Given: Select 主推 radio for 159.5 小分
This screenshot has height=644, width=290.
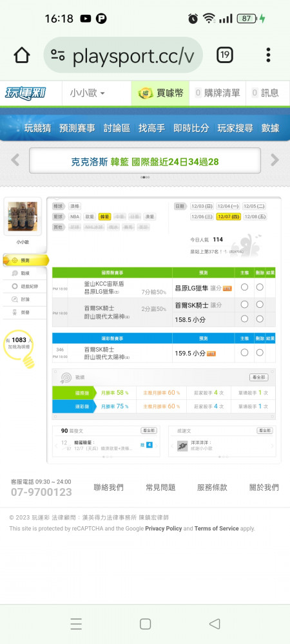Looking at the screenshot, I should point(244,352).
